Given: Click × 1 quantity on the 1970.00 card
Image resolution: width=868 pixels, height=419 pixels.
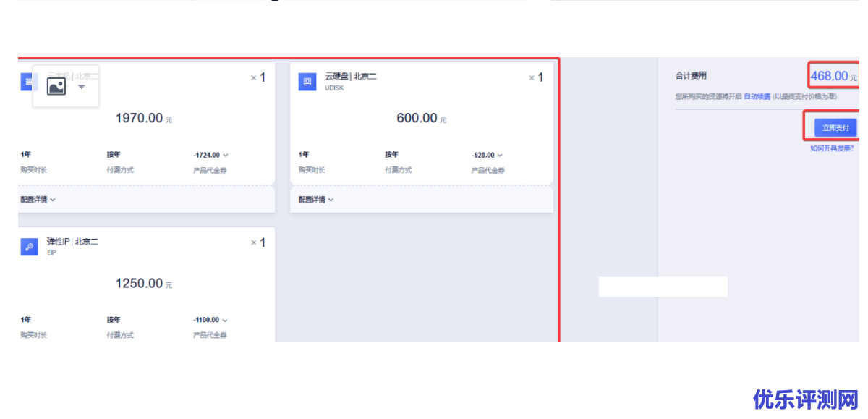Looking at the screenshot, I should point(258,77).
